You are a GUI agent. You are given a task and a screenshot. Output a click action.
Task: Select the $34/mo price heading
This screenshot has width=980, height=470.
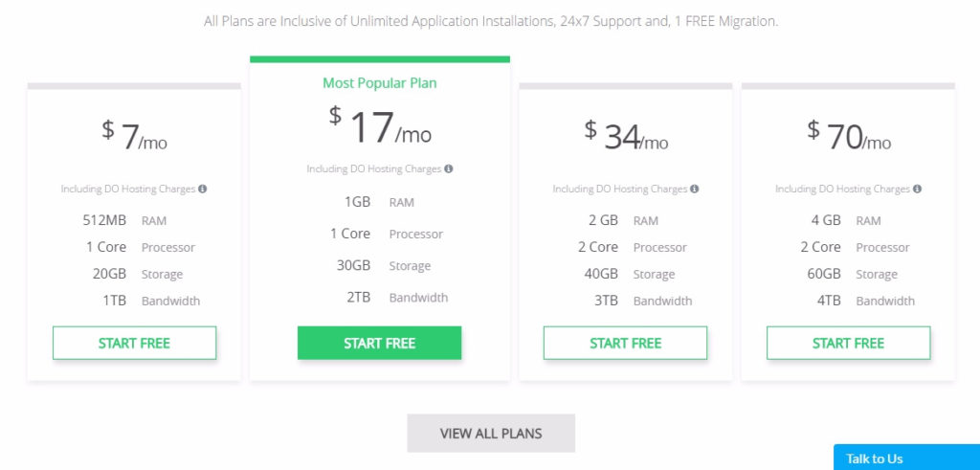coord(626,135)
